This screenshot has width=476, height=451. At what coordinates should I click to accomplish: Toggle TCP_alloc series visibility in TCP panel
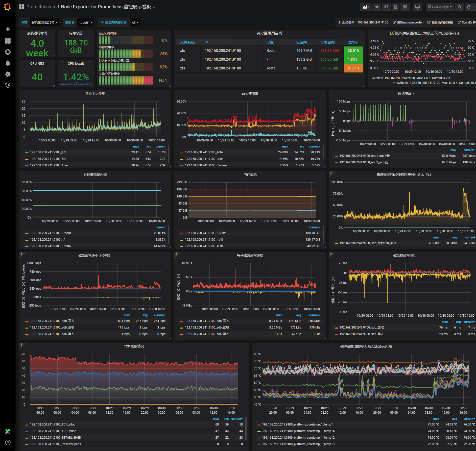click(53, 424)
